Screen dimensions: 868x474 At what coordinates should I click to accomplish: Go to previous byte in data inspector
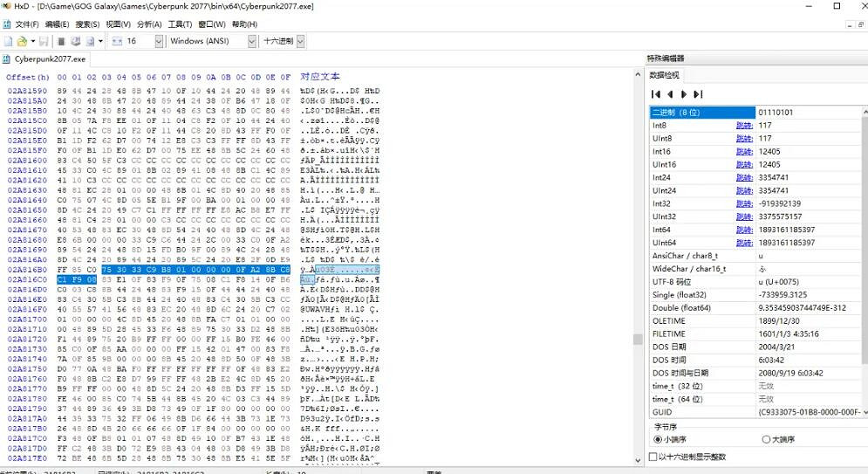(670, 94)
